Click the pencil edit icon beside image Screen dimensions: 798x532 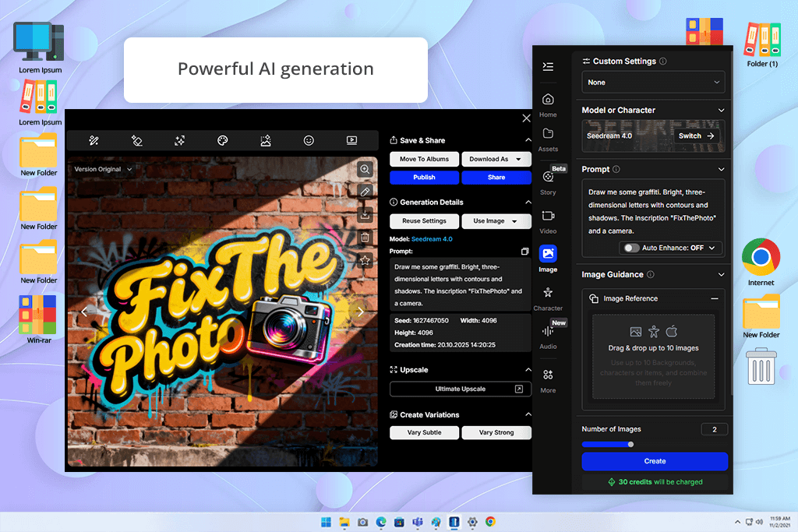point(365,192)
